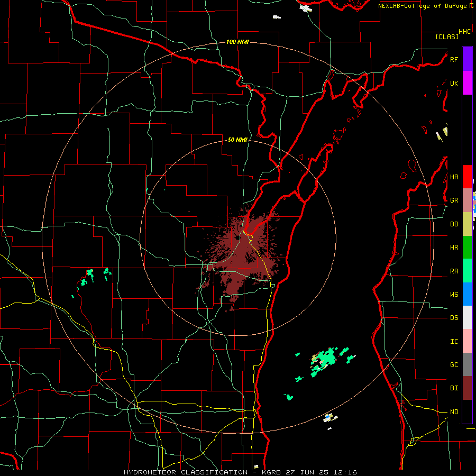
Task: Click the brown BI legend swatch
Action: [x=467, y=388]
